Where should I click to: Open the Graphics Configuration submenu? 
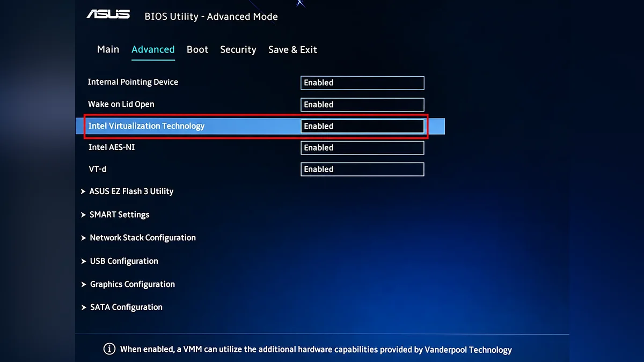click(x=132, y=284)
